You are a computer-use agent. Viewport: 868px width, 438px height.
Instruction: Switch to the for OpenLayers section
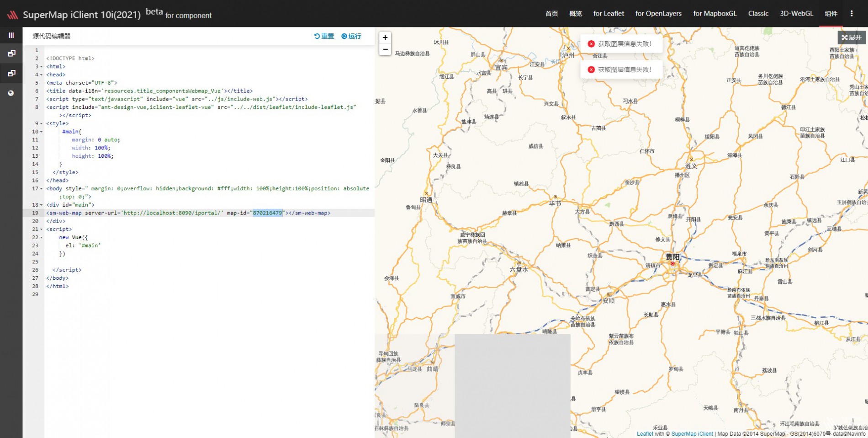coord(658,14)
